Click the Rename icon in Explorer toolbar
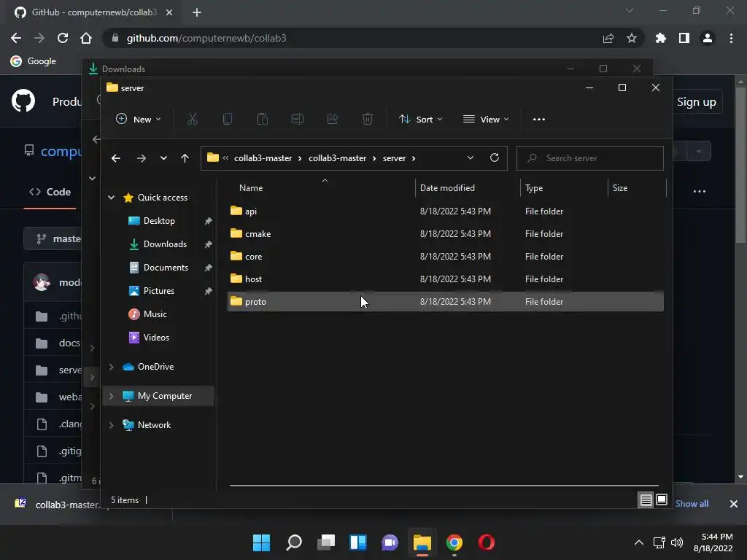The width and height of the screenshot is (747, 560). [298, 119]
